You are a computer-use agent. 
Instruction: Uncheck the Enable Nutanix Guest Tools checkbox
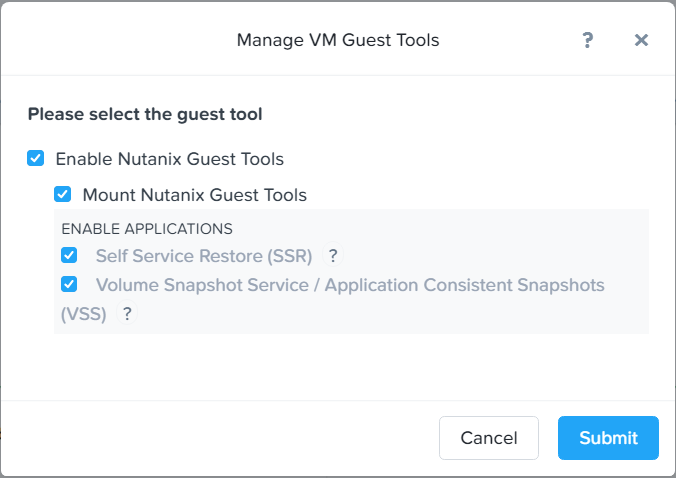pyautogui.click(x=35, y=158)
